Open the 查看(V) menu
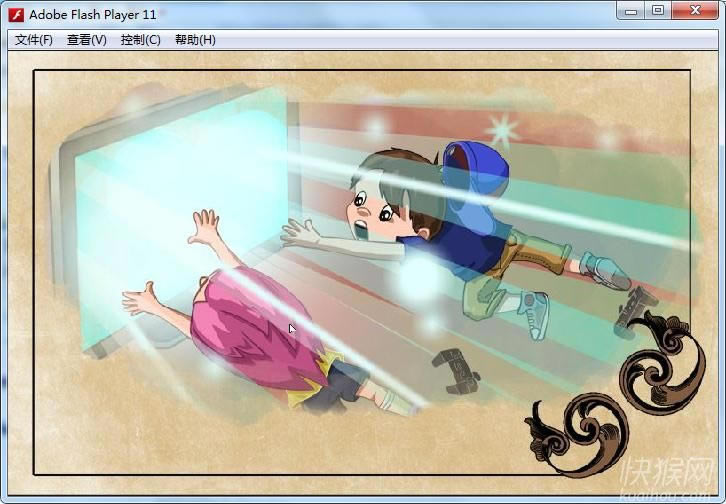726x504 pixels. click(x=87, y=40)
